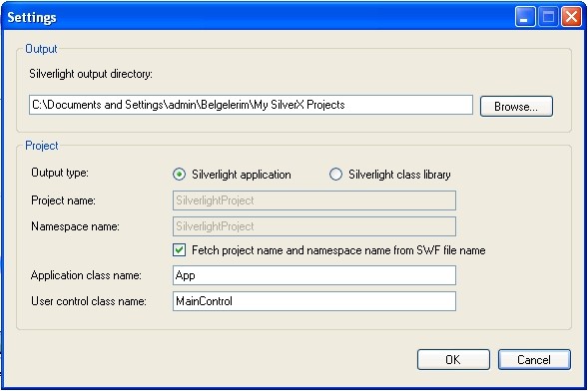Image resolution: width=588 pixels, height=391 pixels.
Task: Cancel the Settings dialog
Action: tap(534, 359)
